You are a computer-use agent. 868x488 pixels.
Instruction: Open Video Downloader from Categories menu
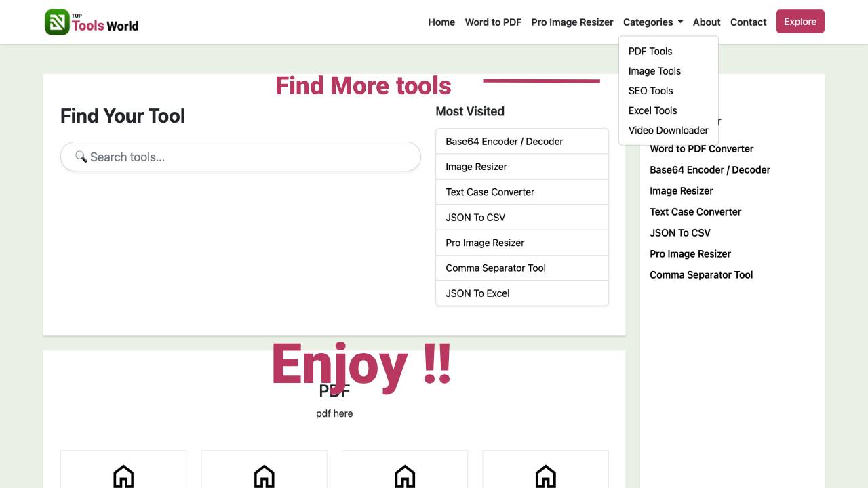point(668,130)
